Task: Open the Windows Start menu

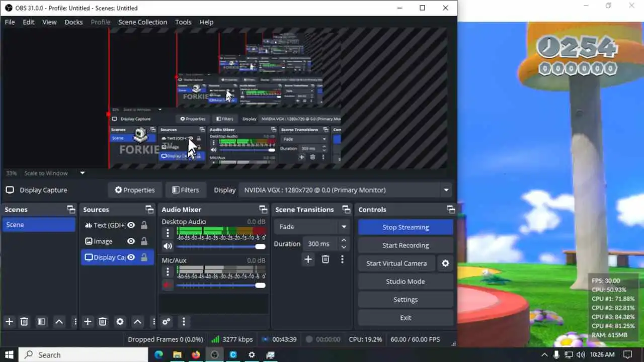Action: coord(9,355)
